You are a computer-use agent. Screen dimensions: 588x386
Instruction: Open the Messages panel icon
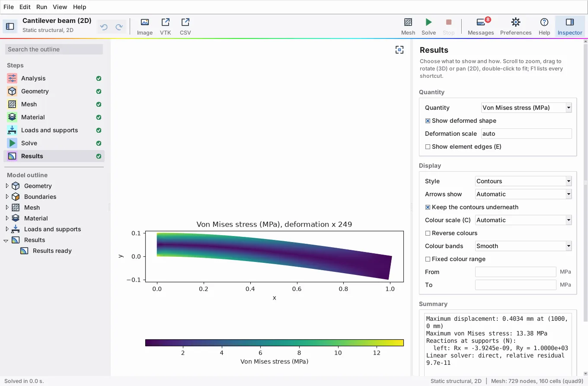pyautogui.click(x=481, y=22)
